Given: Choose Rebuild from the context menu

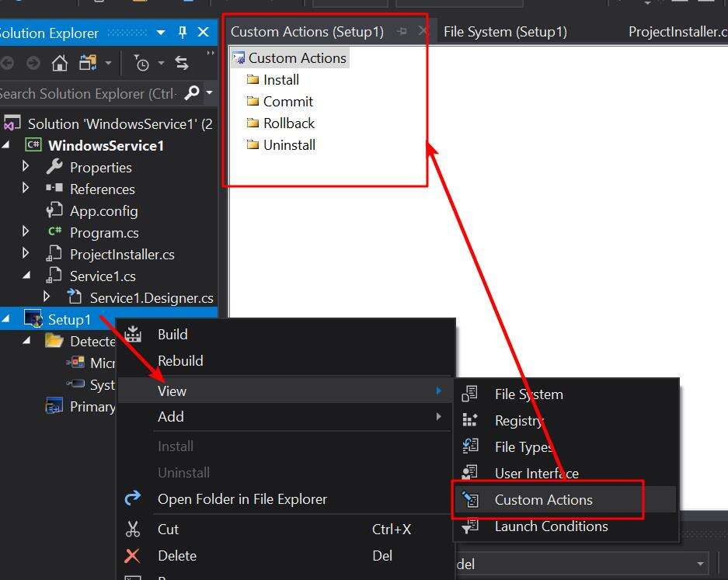Looking at the screenshot, I should click(286, 360).
